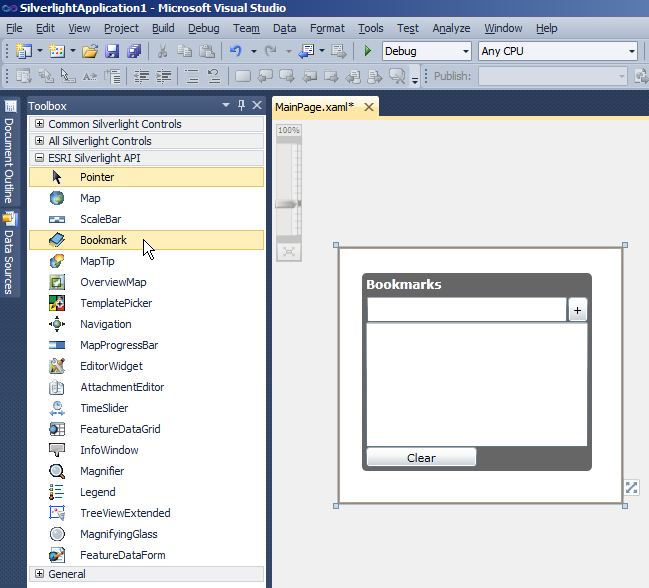Click the Cut scissors icon

[x=162, y=51]
